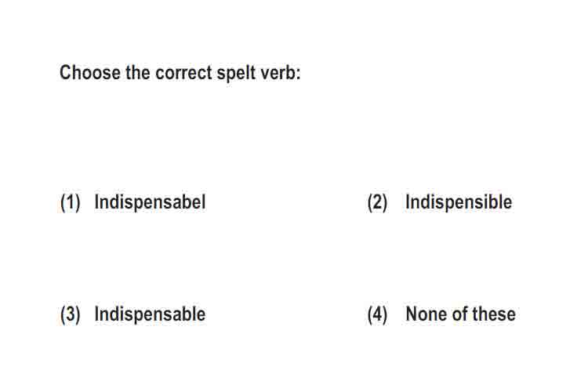Image resolution: width=588 pixels, height=392 pixels.
Task: Click the (2) option number
Action: (377, 202)
